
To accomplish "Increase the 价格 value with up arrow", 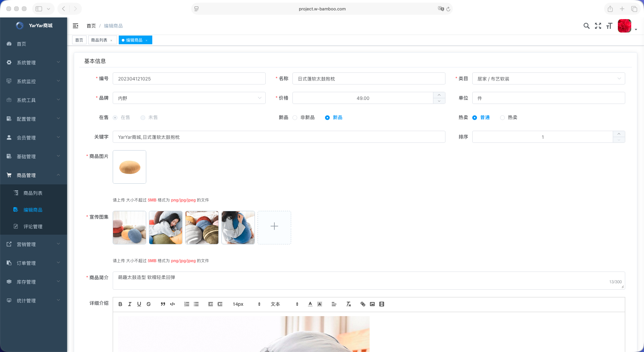I will [x=439, y=95].
